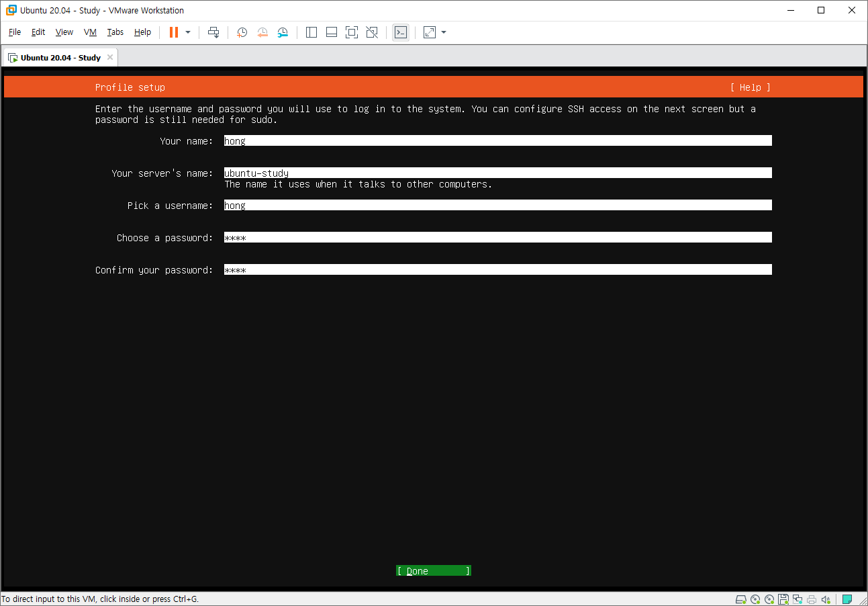Close the Ubuntu 20.04 - Study tab

pyautogui.click(x=110, y=57)
